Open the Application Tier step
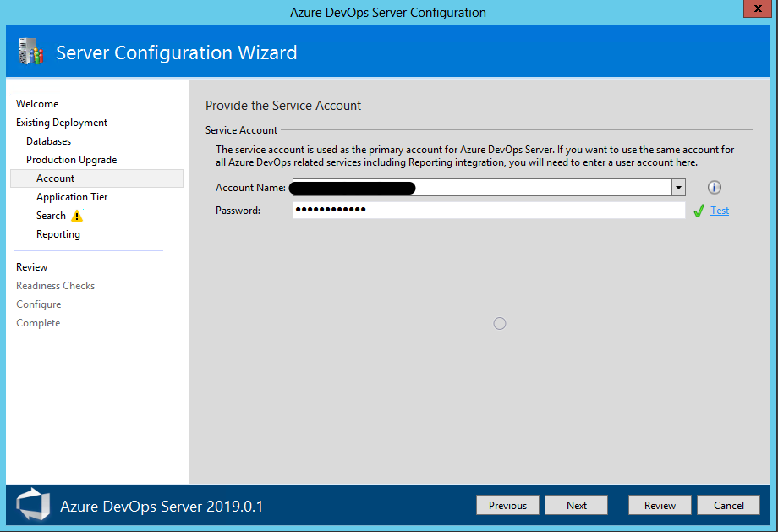The height and width of the screenshot is (532, 778). click(x=72, y=197)
